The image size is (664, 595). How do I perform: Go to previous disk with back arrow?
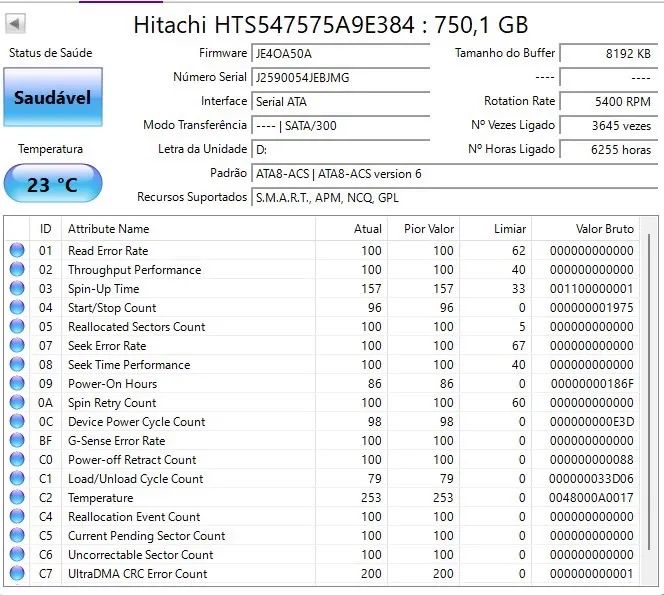point(15,24)
